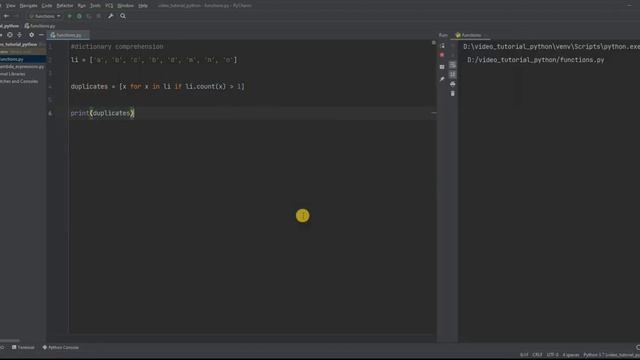Click the print(duplicates) code line
Viewport: 640px width, 360px height.
tap(102, 113)
